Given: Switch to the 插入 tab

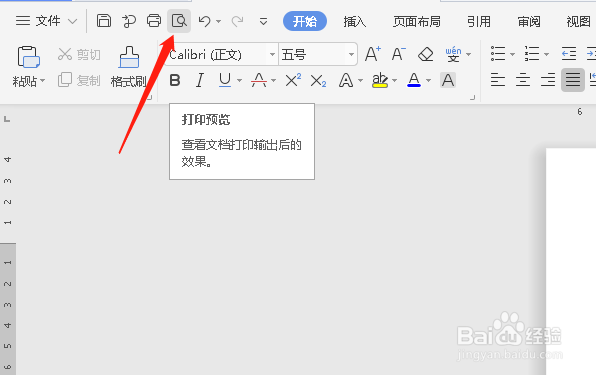Looking at the screenshot, I should click(355, 21).
